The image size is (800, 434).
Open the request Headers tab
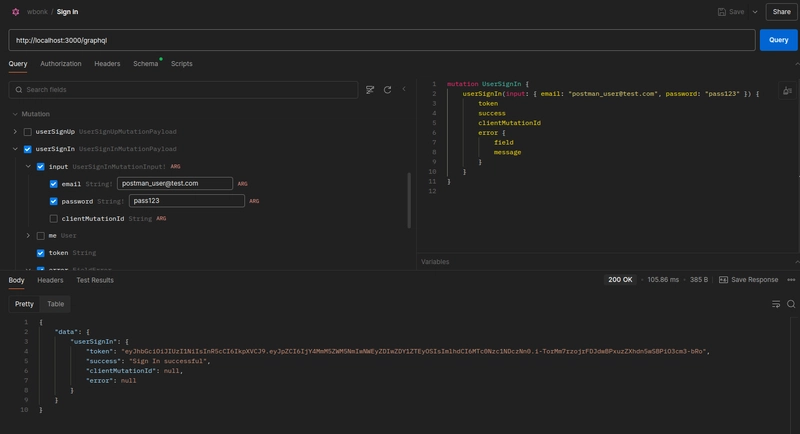pyautogui.click(x=107, y=64)
